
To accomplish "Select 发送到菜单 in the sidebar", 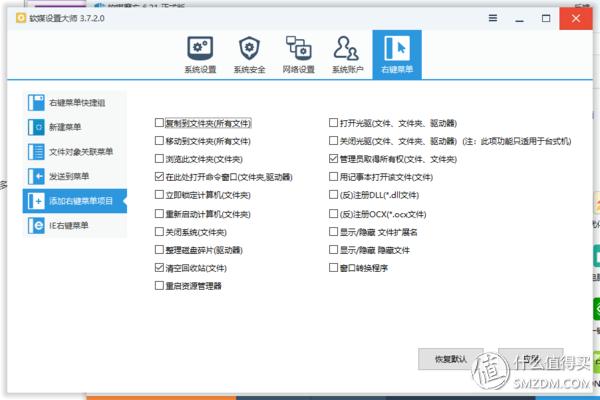I will [x=75, y=176].
